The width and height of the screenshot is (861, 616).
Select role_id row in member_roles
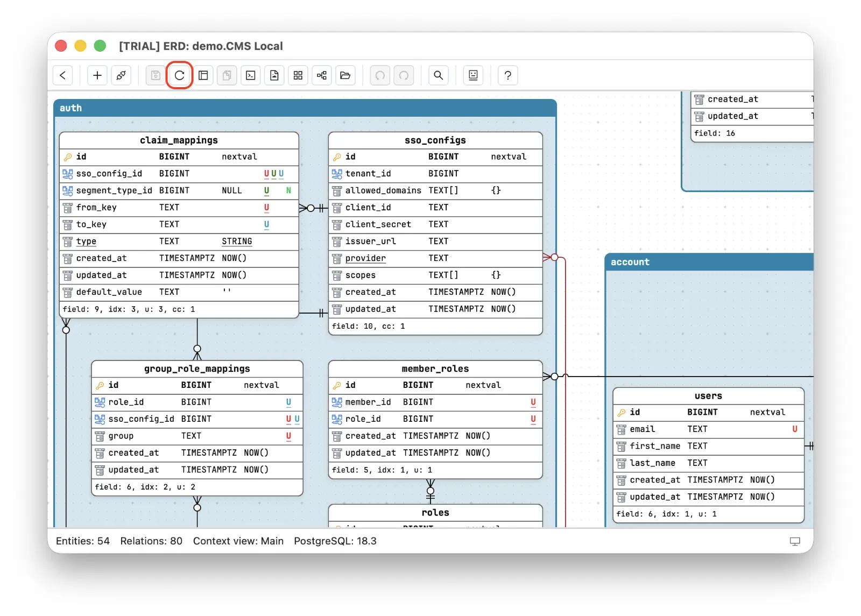(435, 419)
